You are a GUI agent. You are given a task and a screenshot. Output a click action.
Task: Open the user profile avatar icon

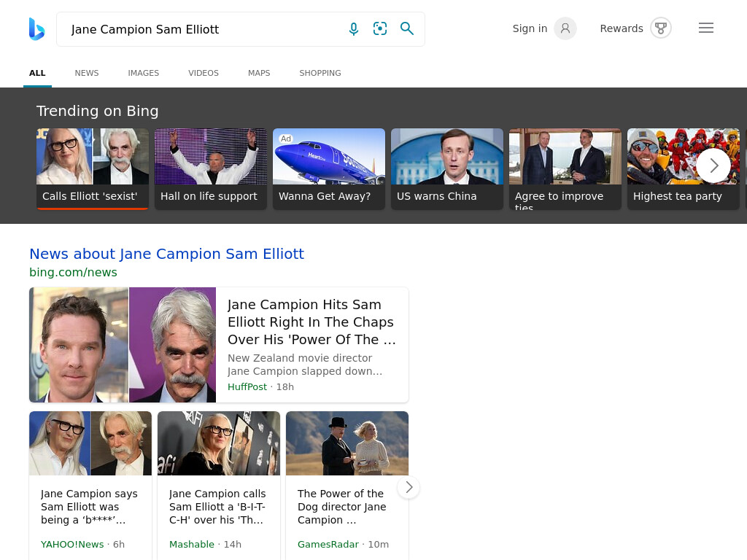point(565,28)
